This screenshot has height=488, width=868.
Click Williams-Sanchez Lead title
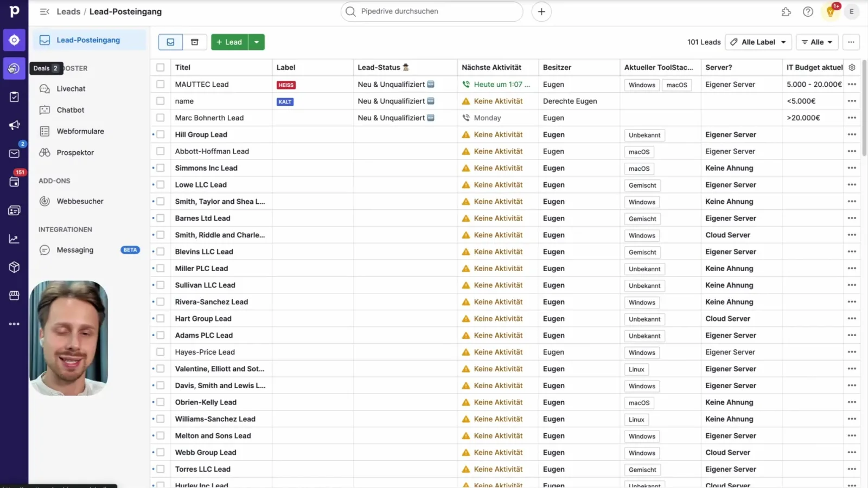click(215, 419)
